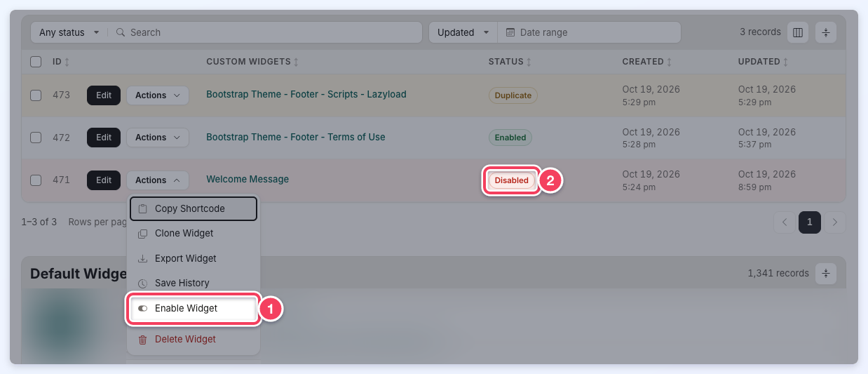Screen dimensions: 868x374
Task: Select Enable Widget from Actions menu
Action: tap(194, 308)
